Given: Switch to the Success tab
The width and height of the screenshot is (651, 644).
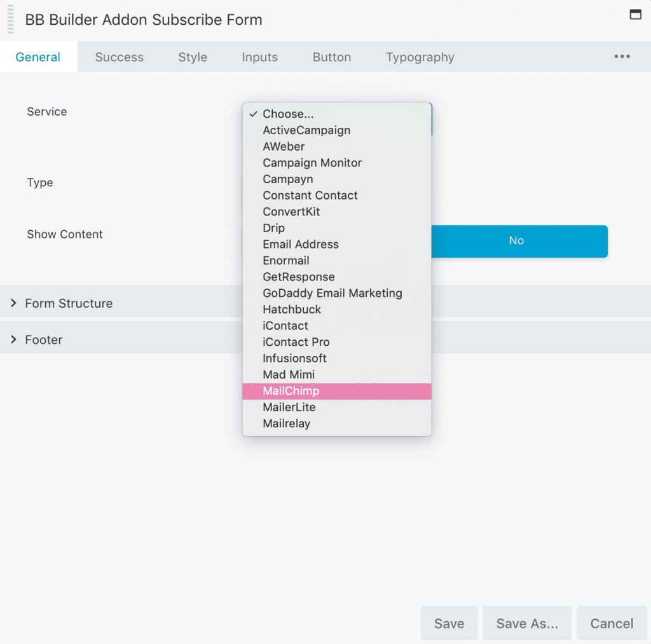Looking at the screenshot, I should (x=119, y=57).
